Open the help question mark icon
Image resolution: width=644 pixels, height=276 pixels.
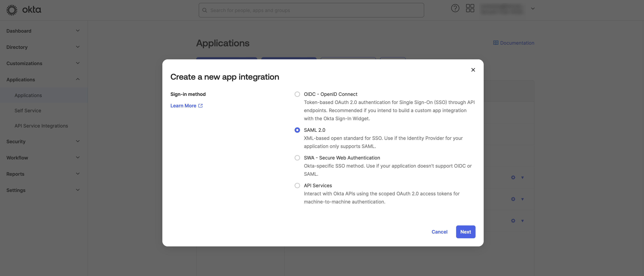[x=455, y=8]
